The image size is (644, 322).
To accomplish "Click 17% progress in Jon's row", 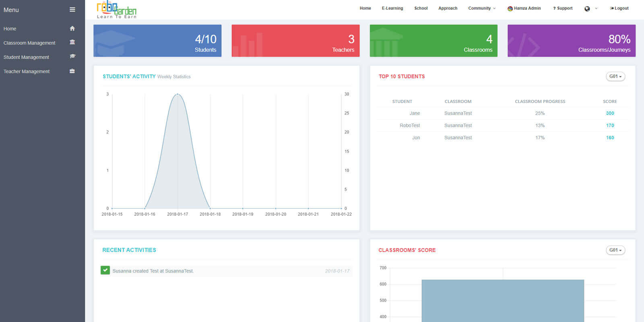I will point(540,138).
